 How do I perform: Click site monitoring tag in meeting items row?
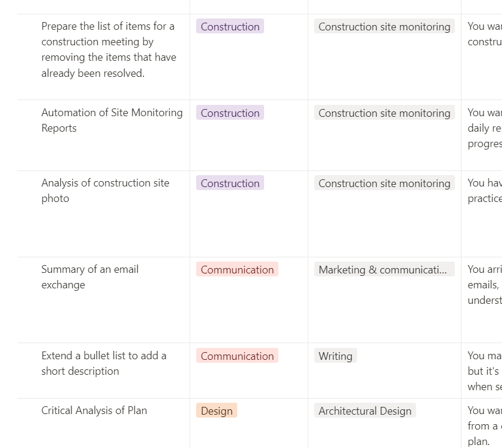click(x=384, y=27)
